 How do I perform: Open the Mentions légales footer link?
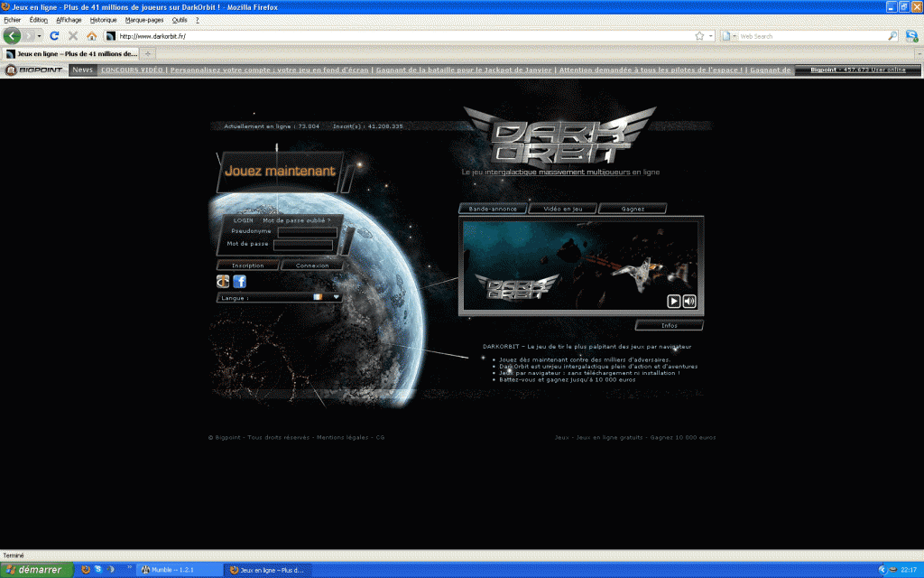342,438
